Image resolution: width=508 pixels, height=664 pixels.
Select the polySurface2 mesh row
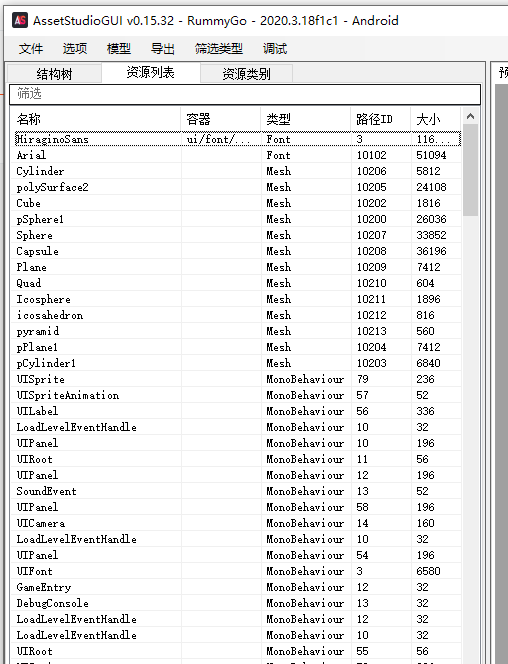click(237, 187)
